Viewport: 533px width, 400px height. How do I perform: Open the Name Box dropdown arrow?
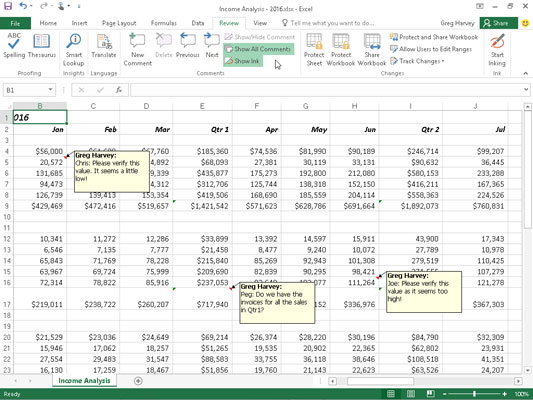[50, 90]
